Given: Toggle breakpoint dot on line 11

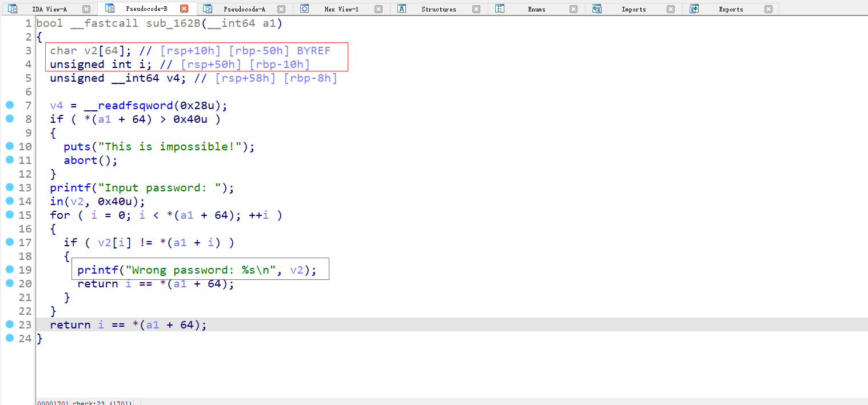Looking at the screenshot, I should pos(9,160).
